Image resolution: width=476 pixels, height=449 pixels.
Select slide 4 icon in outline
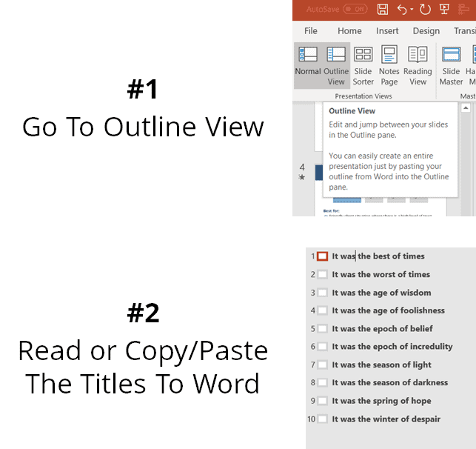(323, 310)
